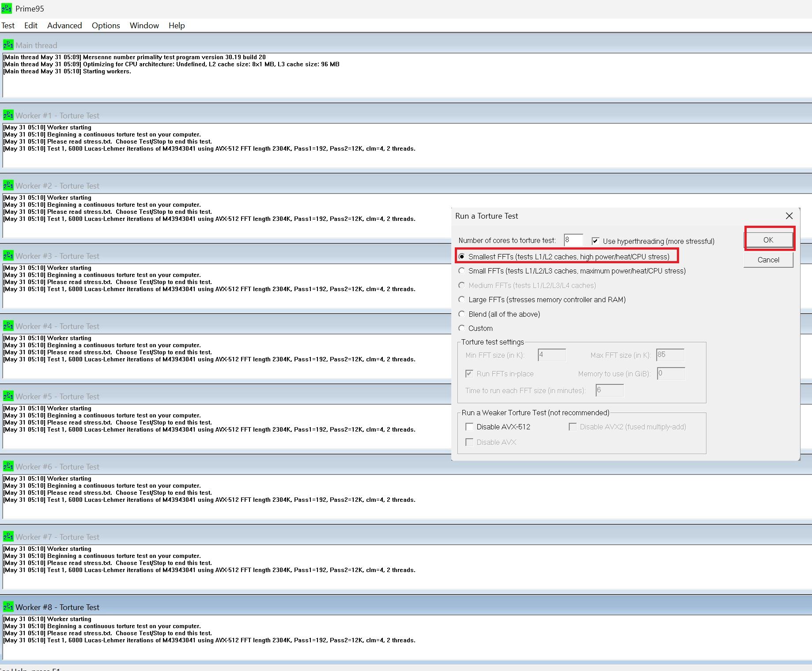Open the Test menu
This screenshot has height=671, width=812.
tap(8, 26)
